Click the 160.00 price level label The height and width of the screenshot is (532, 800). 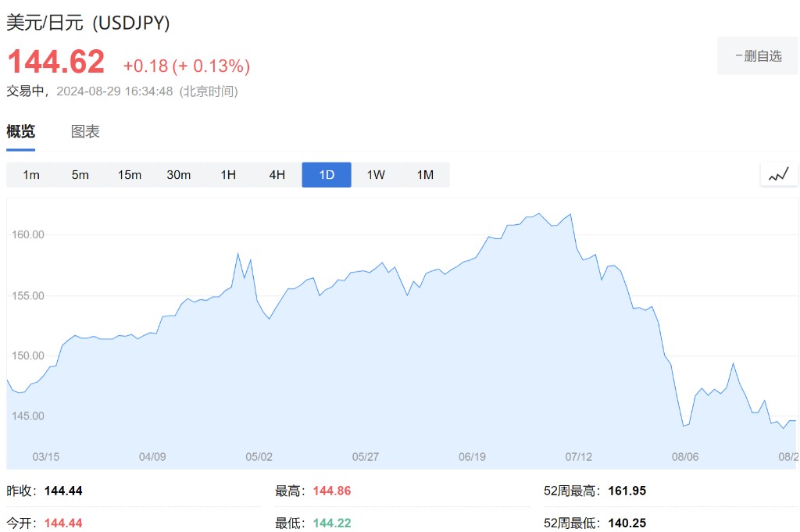click(28, 234)
